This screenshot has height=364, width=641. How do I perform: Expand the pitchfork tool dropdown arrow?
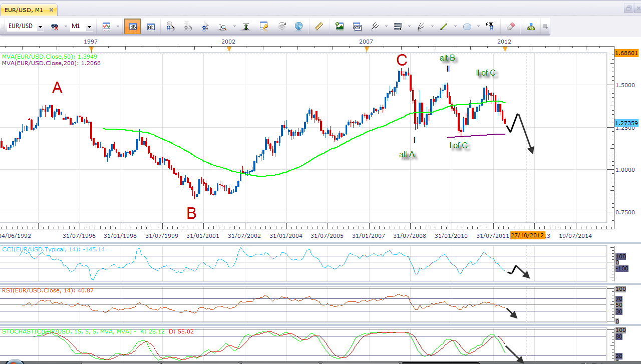(x=386, y=27)
